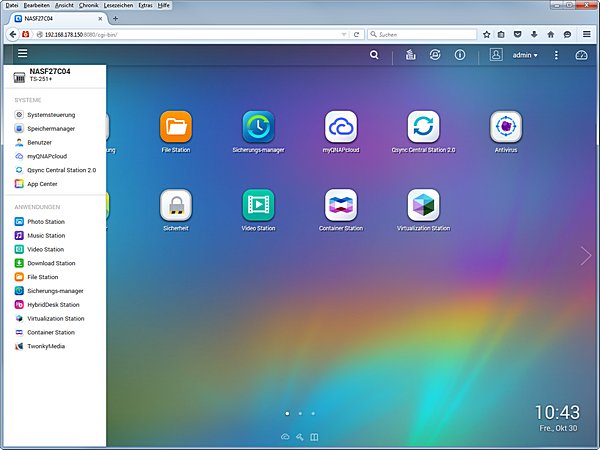
Task: Open App Center in side menu
Action: tap(36, 184)
